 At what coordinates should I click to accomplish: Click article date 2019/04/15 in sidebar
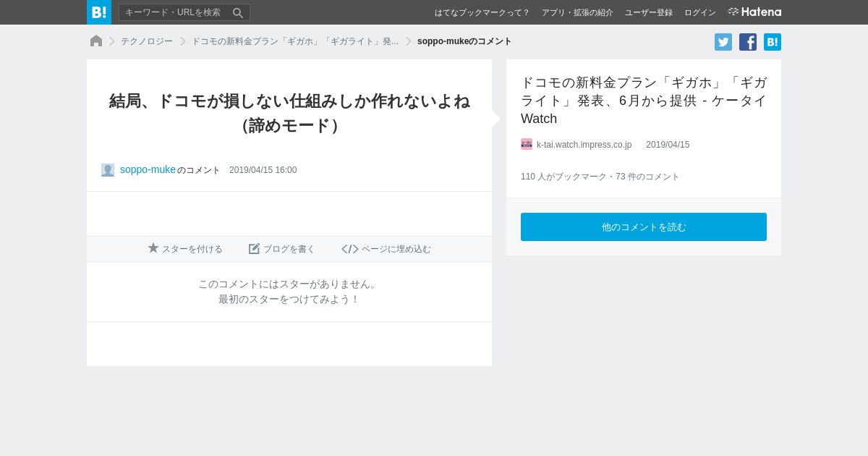click(668, 145)
